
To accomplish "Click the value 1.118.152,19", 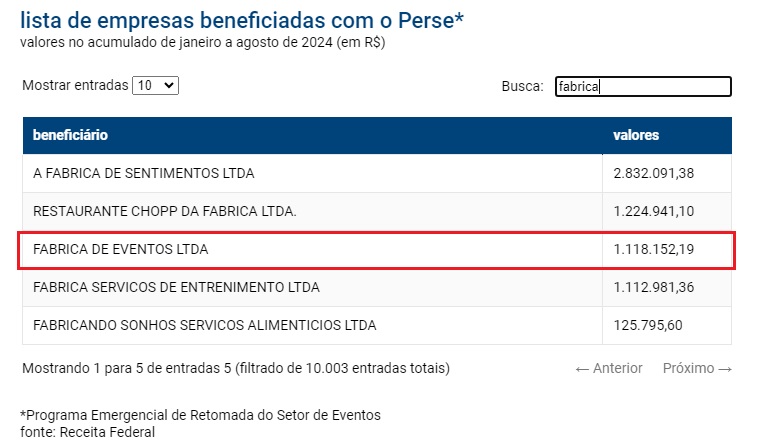I will [x=653, y=249].
